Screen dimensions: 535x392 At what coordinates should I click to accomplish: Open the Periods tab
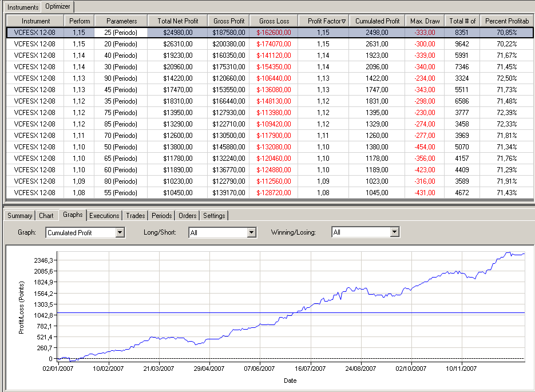coord(162,216)
